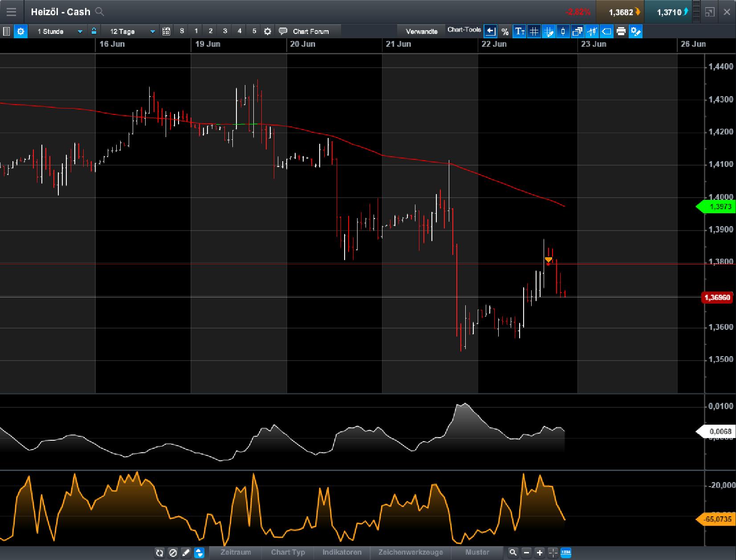This screenshot has width=736, height=560.
Task: Open the print chart icon
Action: coord(622,31)
